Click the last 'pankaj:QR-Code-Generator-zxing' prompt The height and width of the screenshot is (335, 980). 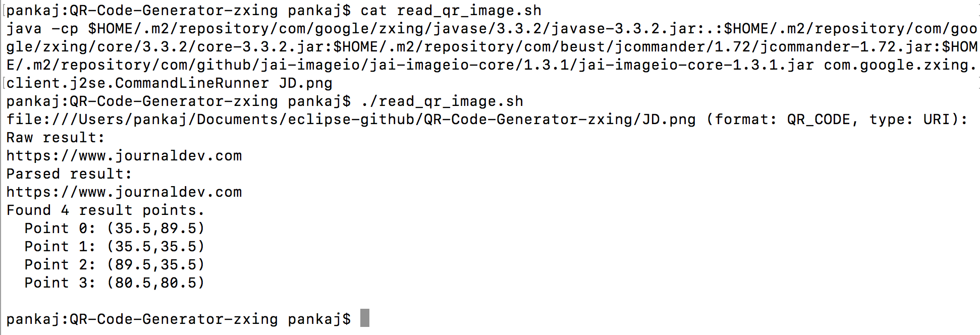(142, 319)
